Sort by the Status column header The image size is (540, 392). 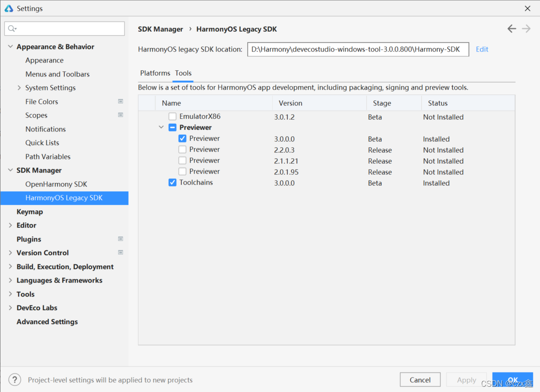[x=468, y=103]
